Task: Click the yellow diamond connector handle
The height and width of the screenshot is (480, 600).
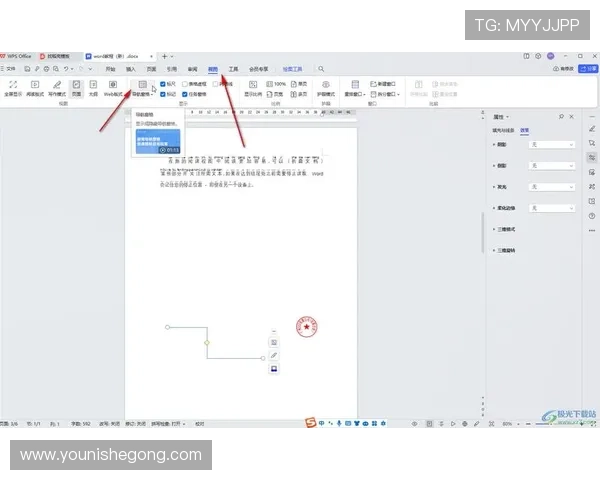Action: click(207, 343)
